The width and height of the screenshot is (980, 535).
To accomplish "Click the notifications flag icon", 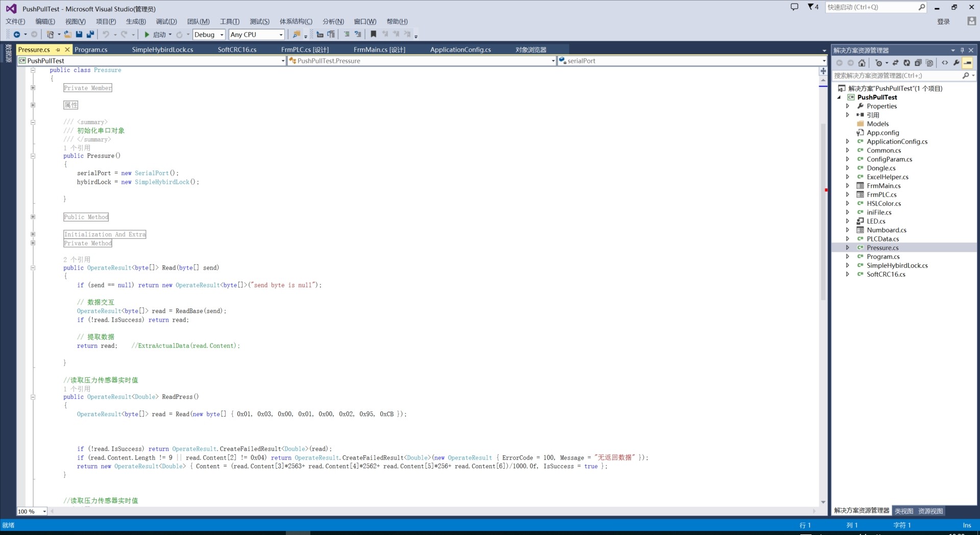I will click(x=811, y=7).
